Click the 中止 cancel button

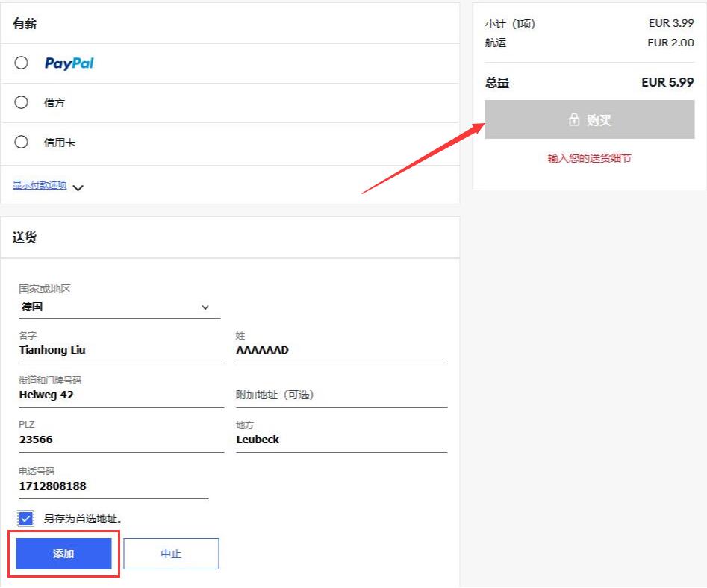point(172,554)
